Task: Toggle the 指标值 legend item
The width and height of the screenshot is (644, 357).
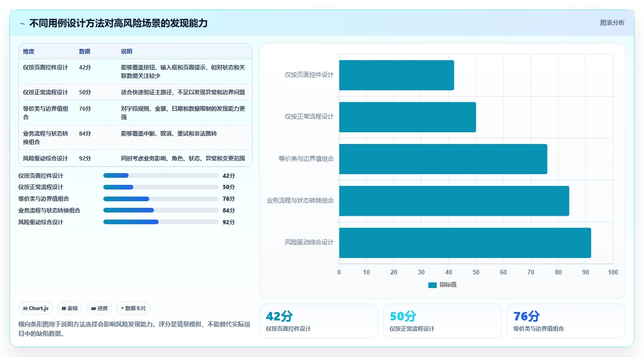Action: pyautogui.click(x=442, y=285)
